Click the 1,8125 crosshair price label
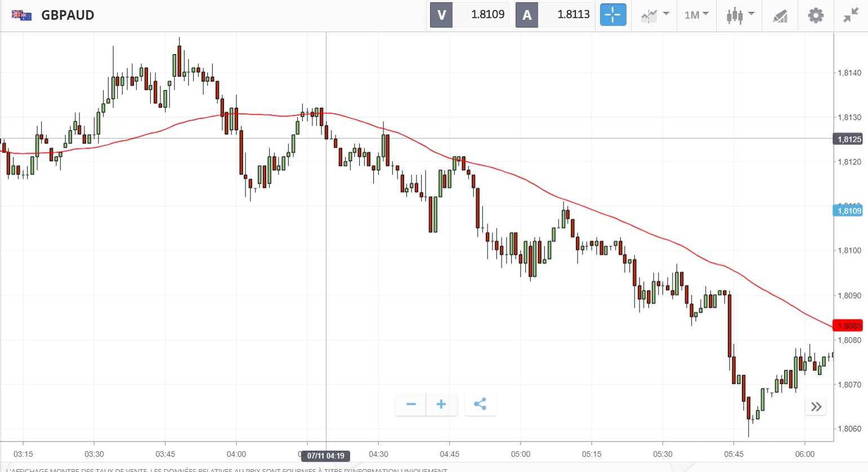The height and width of the screenshot is (472, 868). click(x=849, y=139)
